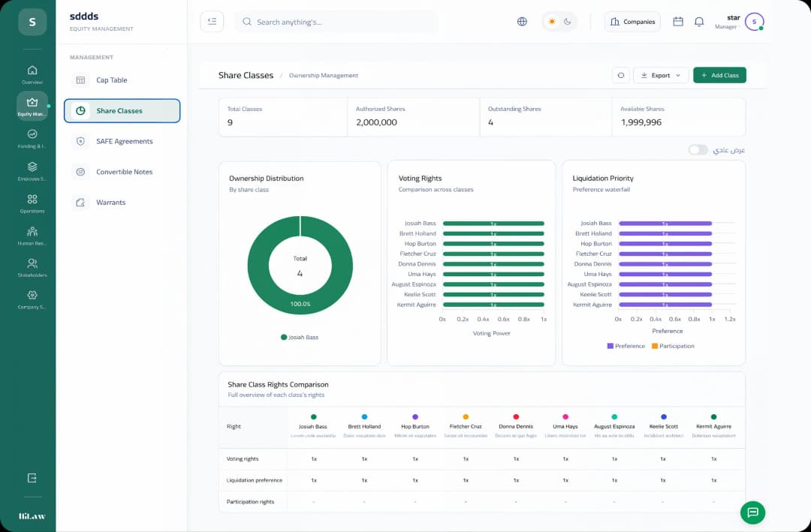The width and height of the screenshot is (811, 532).
Task: Click the S company logo tile
Action: (x=32, y=22)
